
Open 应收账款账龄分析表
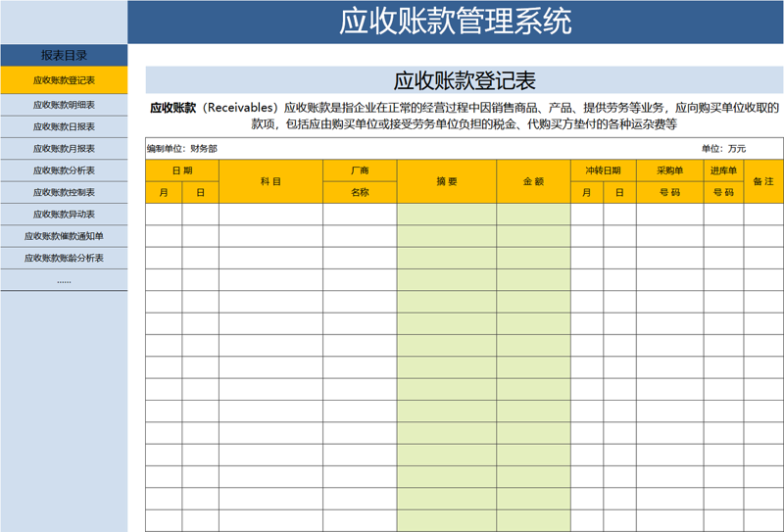coord(64,258)
